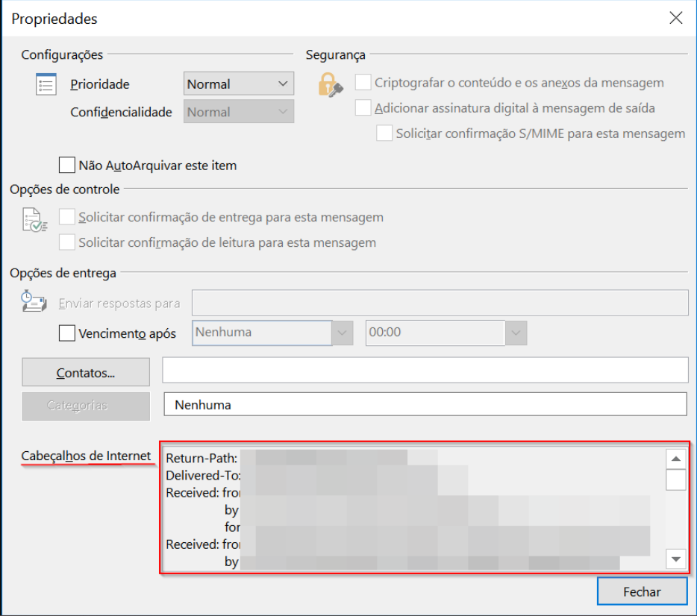Open the Confidencialidade dropdown
The width and height of the screenshot is (697, 616).
[x=239, y=112]
